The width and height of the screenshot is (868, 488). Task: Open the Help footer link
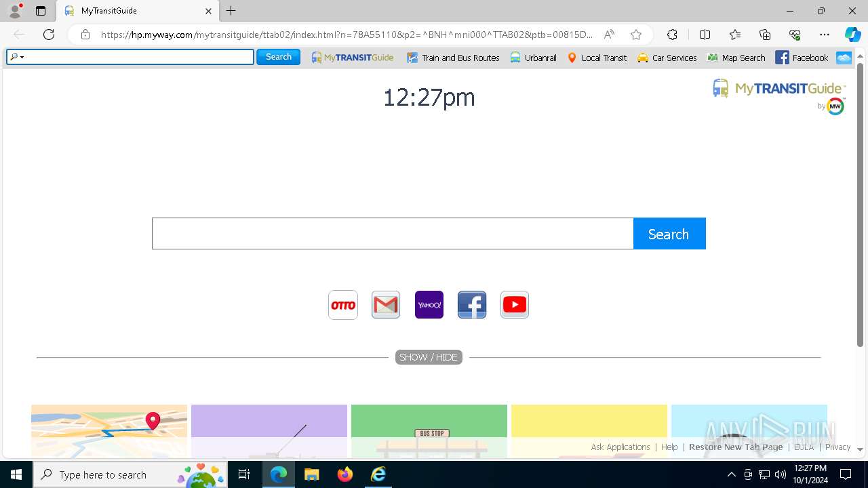[669, 447]
